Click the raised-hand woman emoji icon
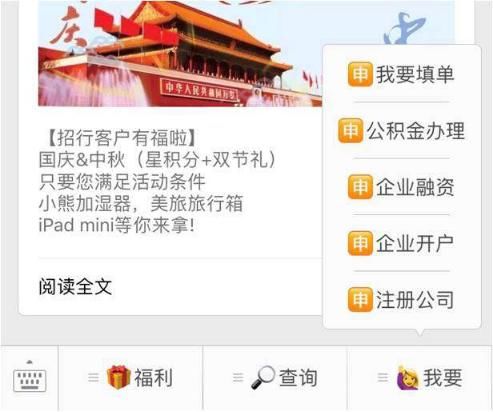 pos(407,378)
